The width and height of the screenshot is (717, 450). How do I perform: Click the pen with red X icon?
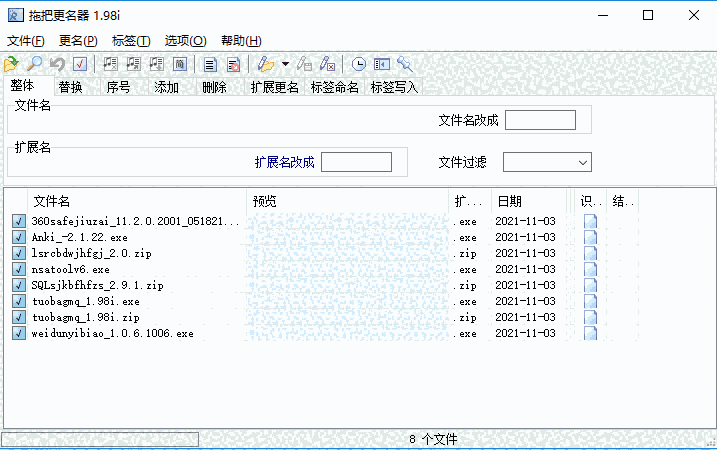click(x=327, y=64)
